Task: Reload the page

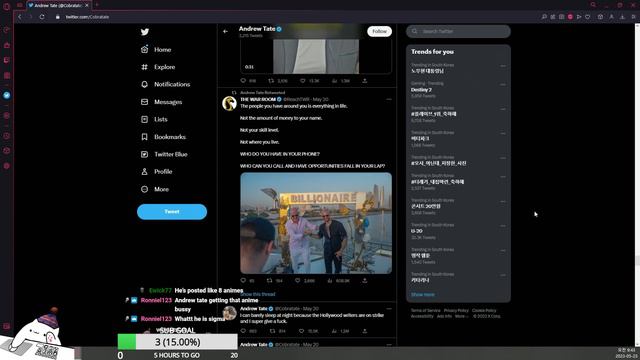Action: click(x=42, y=17)
